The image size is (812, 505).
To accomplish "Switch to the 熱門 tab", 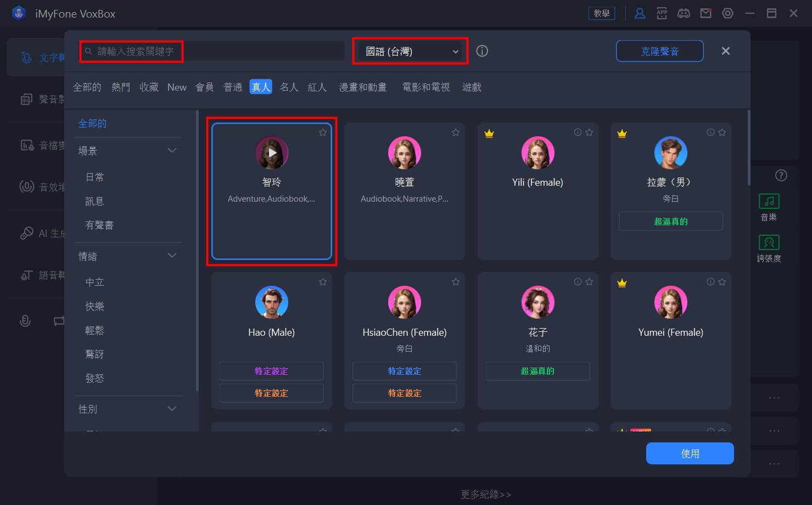I will point(121,87).
